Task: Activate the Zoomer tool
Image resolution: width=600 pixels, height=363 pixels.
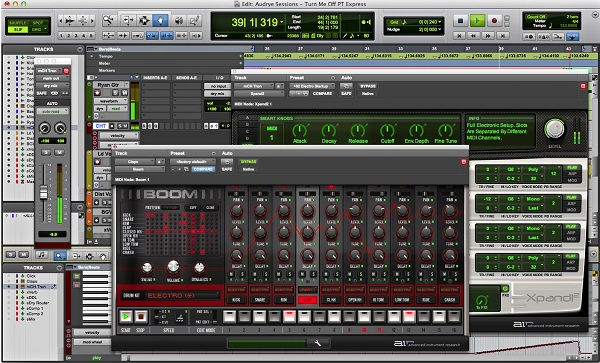Action: point(110,20)
